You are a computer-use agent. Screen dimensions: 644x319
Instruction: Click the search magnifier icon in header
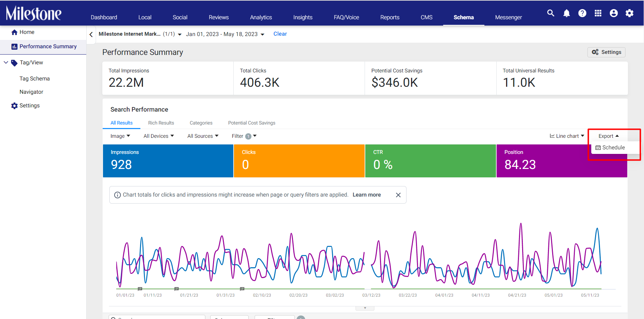click(x=551, y=13)
